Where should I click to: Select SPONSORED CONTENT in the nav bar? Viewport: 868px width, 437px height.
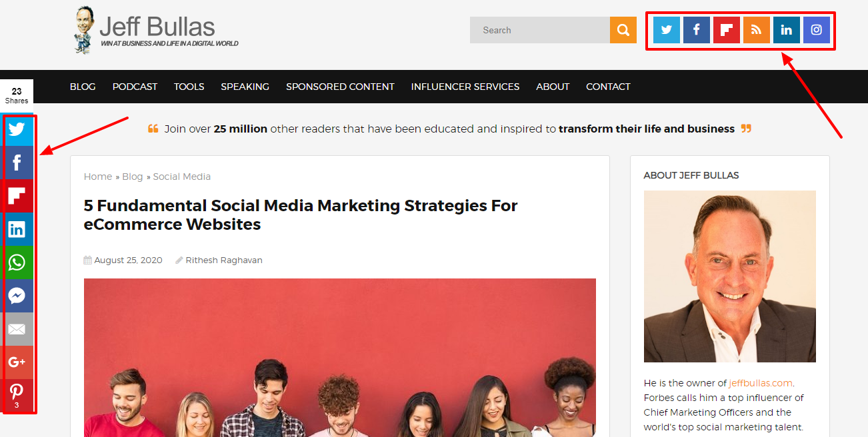[x=340, y=87]
